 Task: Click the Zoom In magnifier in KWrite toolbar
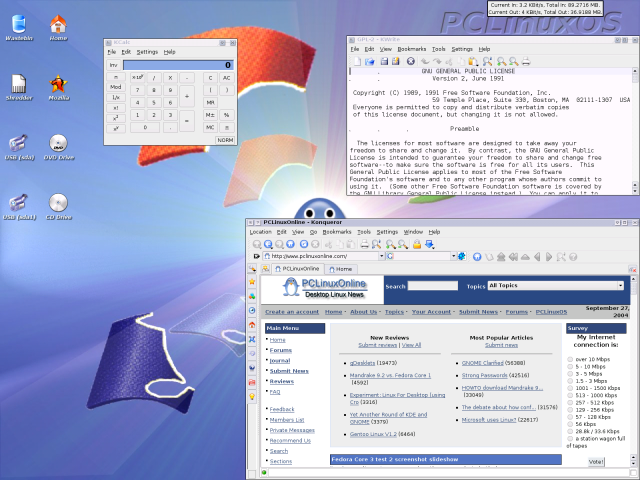pos(501,61)
